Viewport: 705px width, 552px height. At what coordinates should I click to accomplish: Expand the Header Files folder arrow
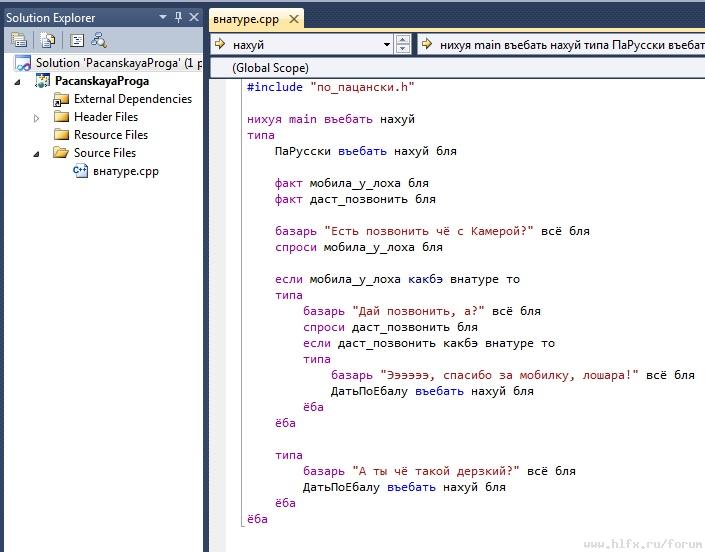[x=37, y=117]
